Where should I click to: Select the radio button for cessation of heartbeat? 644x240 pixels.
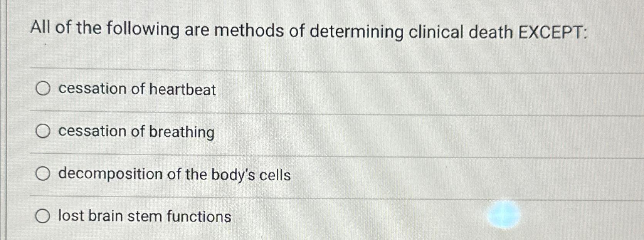click(44, 89)
